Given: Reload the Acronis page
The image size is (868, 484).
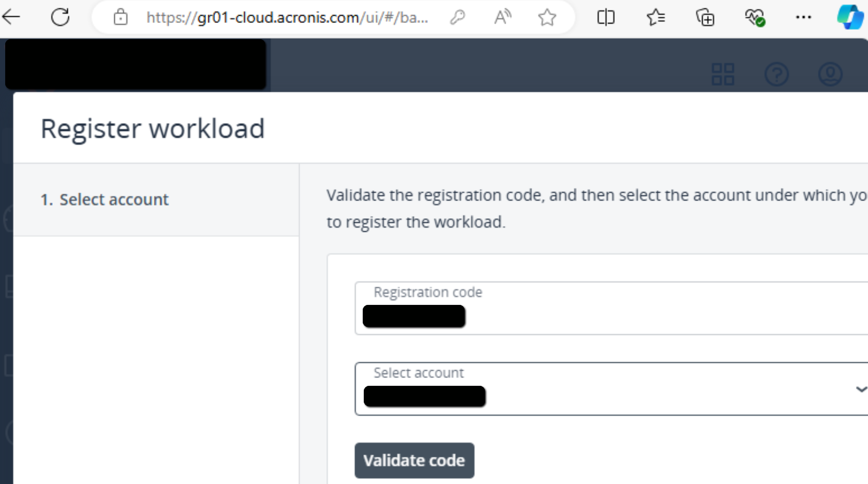Looking at the screenshot, I should click(60, 17).
